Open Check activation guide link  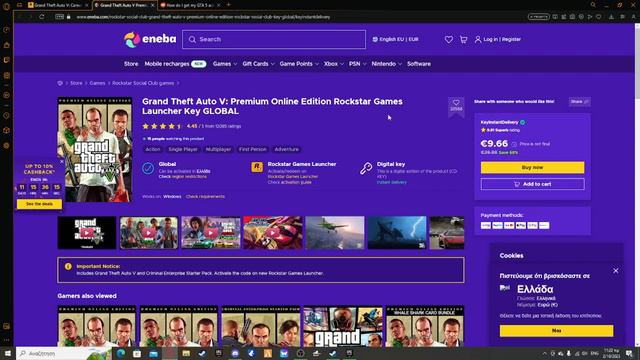point(289,182)
